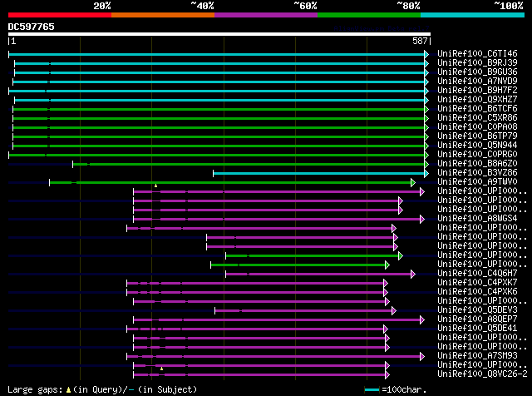The height and width of the screenshot is (396, 532).
Task: Click the UniRef100_B6TP79 label
Action: (x=477, y=136)
